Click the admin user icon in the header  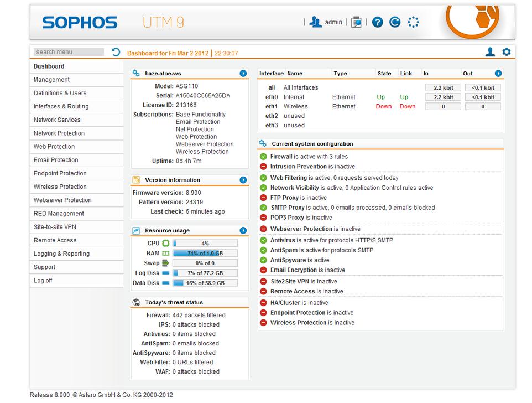pos(316,22)
